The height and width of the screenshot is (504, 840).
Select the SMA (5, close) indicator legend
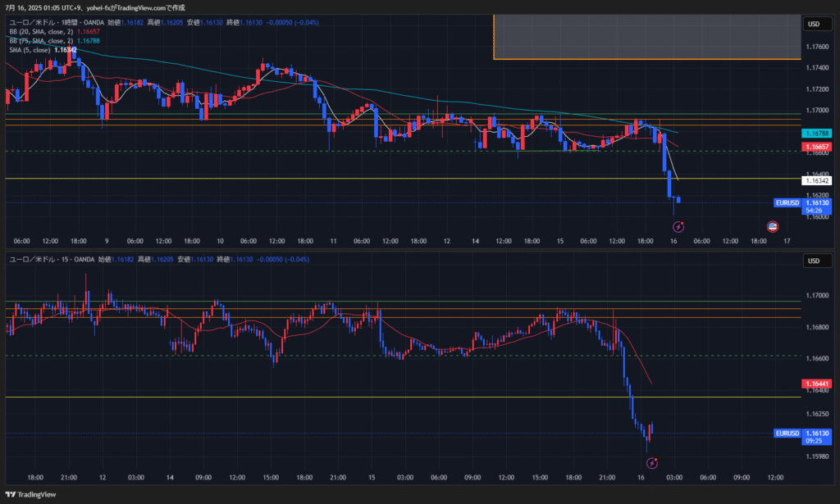pyautogui.click(x=30, y=50)
